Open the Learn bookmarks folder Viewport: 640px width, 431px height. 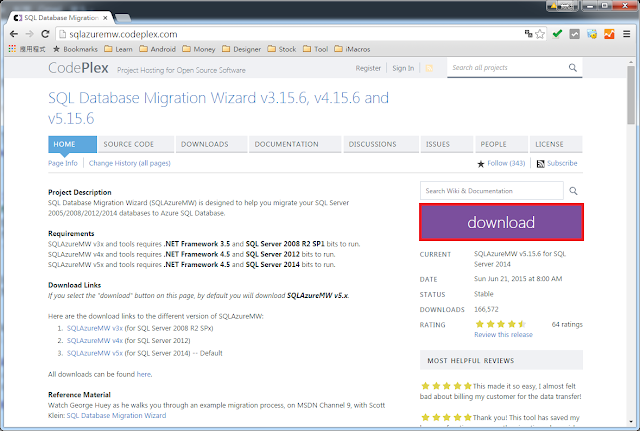click(118, 49)
